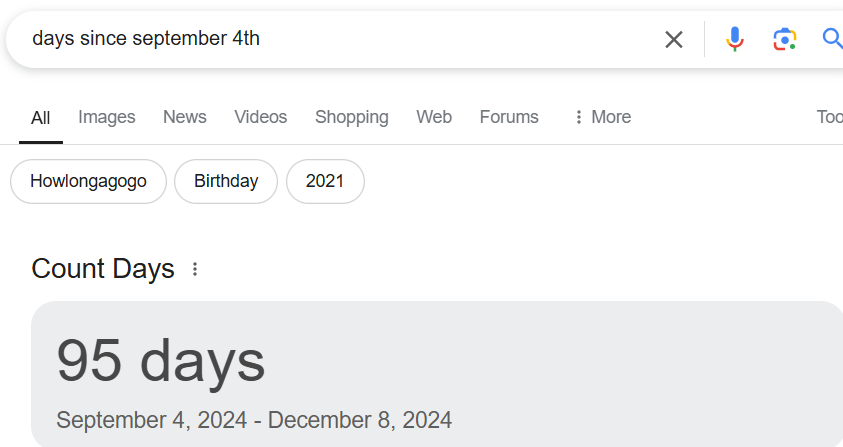Open the Tools option at far right
The width and height of the screenshot is (843, 447).
[830, 117]
